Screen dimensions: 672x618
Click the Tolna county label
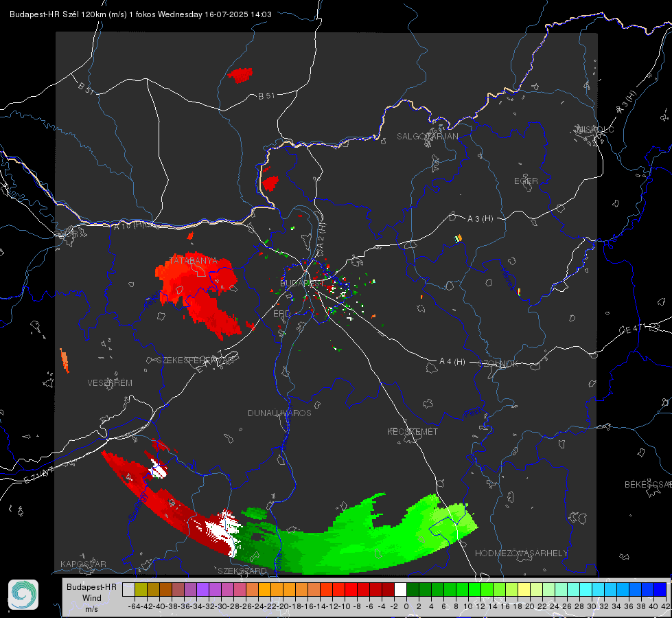click(278, 562)
